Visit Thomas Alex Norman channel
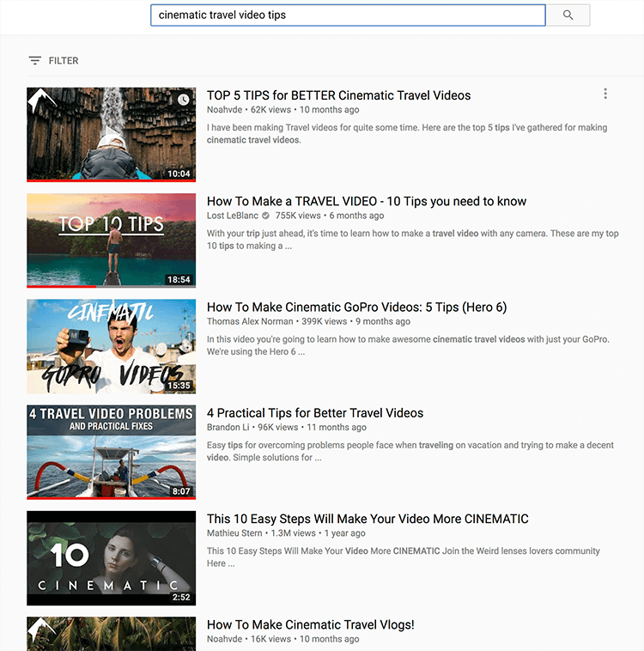Screen dimensions: 644x651 point(250,321)
